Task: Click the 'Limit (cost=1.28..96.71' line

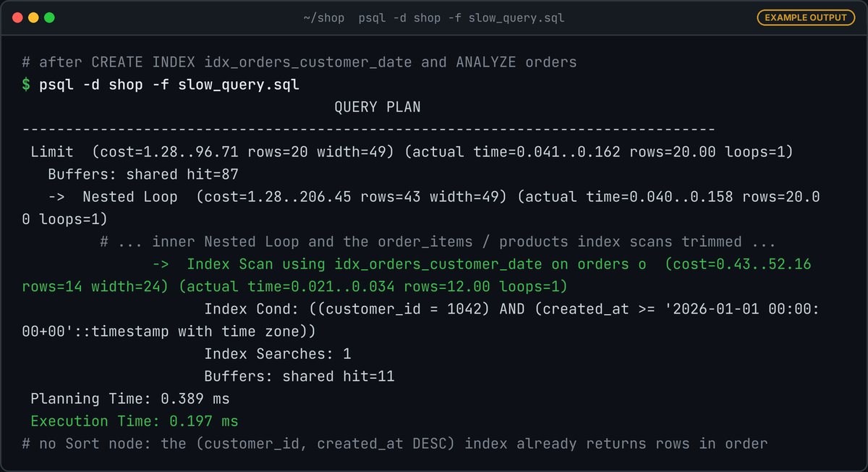Action: tap(412, 152)
